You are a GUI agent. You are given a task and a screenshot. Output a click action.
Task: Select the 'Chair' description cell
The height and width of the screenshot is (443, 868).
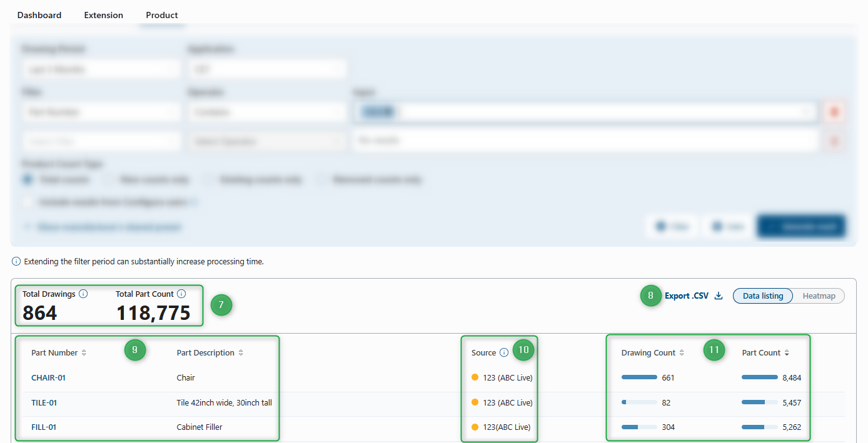pyautogui.click(x=186, y=377)
